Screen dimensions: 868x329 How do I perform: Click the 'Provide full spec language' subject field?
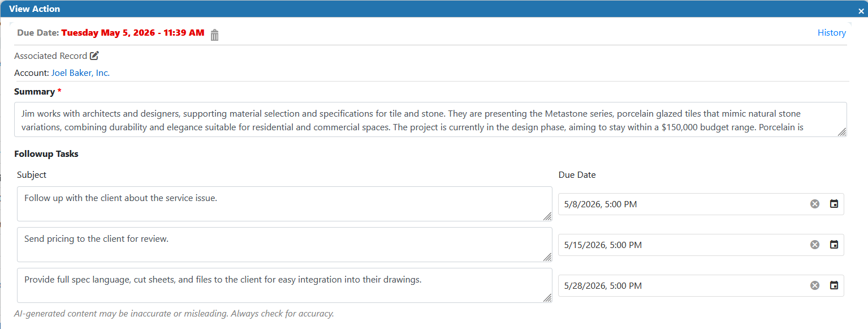coord(284,285)
